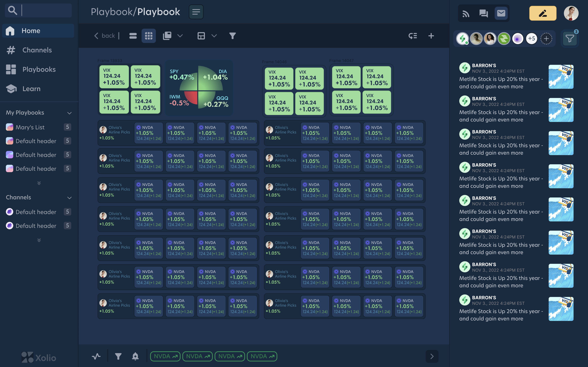Open Mary's List playbook
The height and width of the screenshot is (367, 588).
click(30, 127)
